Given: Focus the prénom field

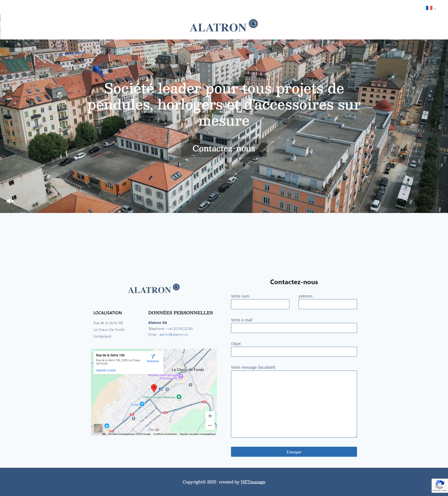Looking at the screenshot, I should tap(328, 304).
